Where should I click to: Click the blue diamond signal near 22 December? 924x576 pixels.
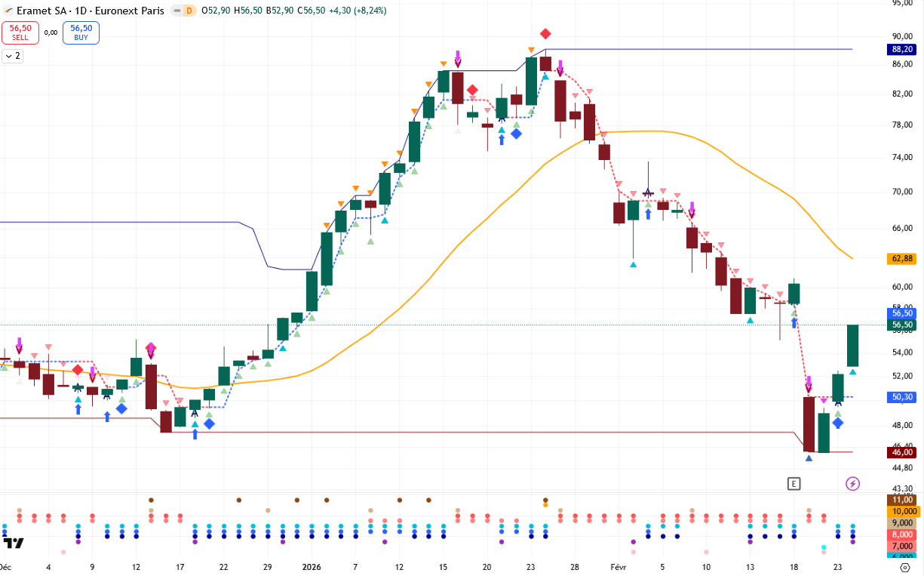209,424
